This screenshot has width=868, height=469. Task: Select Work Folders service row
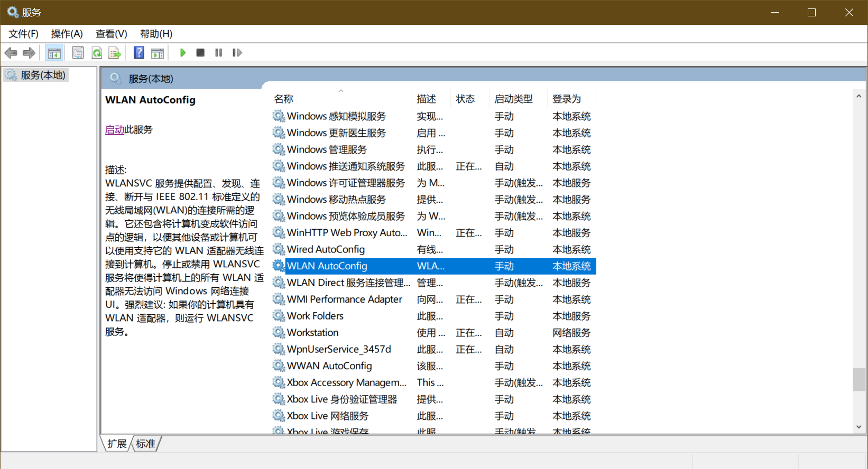pyautogui.click(x=433, y=316)
